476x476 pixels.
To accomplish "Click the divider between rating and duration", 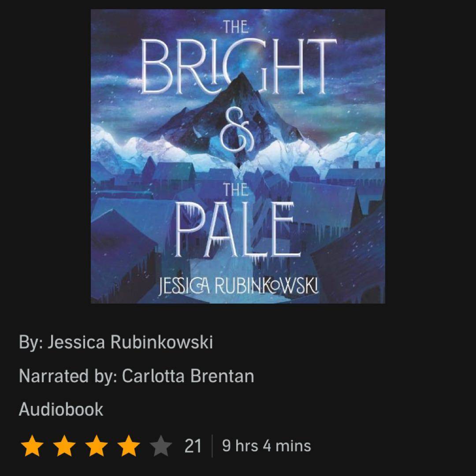I will [212, 446].
